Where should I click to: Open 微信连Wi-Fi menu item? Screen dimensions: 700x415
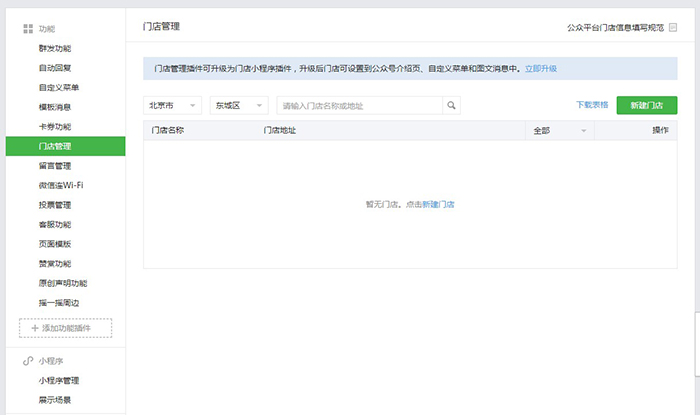click(x=61, y=185)
